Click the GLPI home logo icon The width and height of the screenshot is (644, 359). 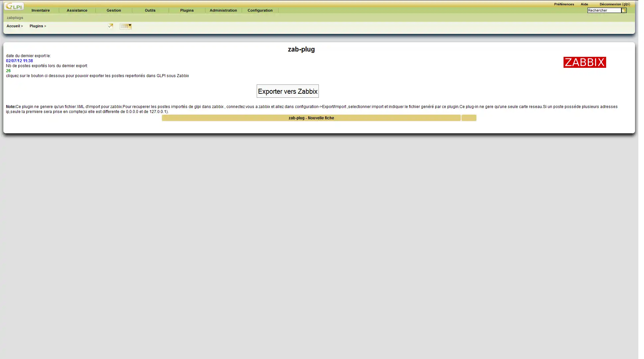13,6
